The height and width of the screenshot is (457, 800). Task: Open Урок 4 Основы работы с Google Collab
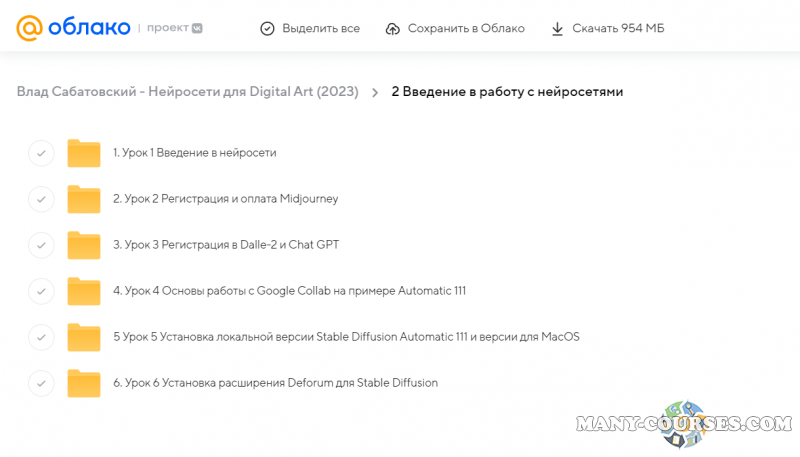289,291
